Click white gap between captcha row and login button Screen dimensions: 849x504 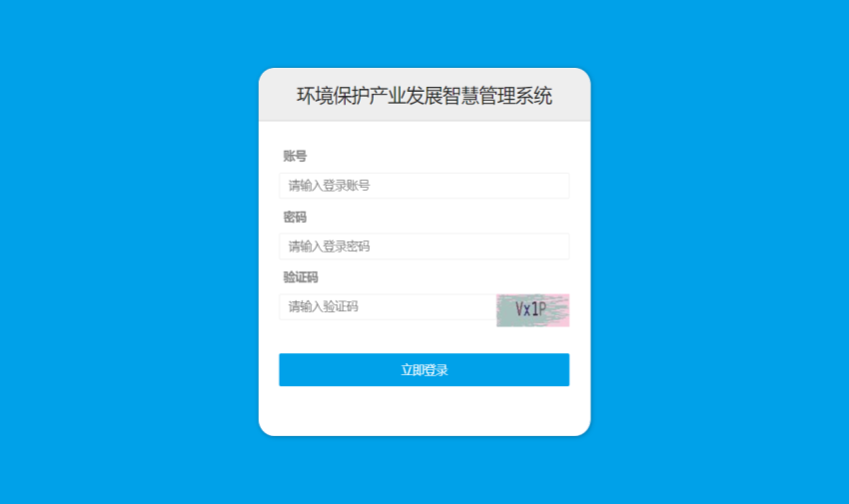424,340
